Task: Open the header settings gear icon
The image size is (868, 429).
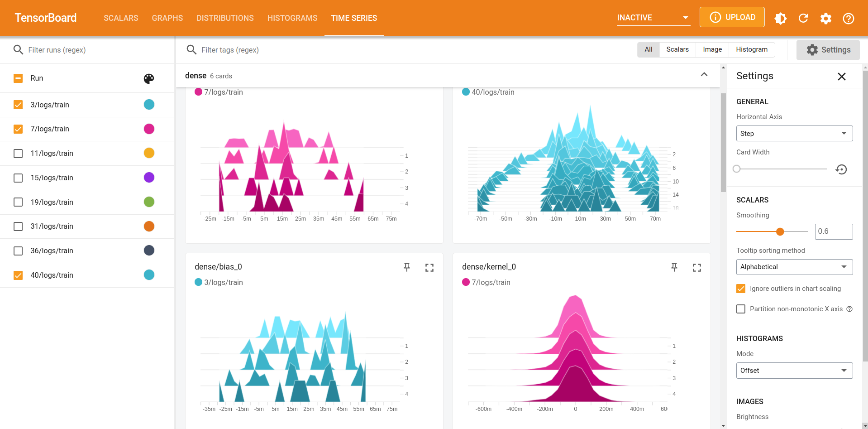Action: (x=826, y=18)
